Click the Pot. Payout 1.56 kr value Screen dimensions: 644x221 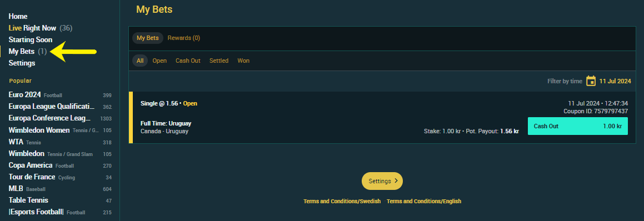point(510,132)
